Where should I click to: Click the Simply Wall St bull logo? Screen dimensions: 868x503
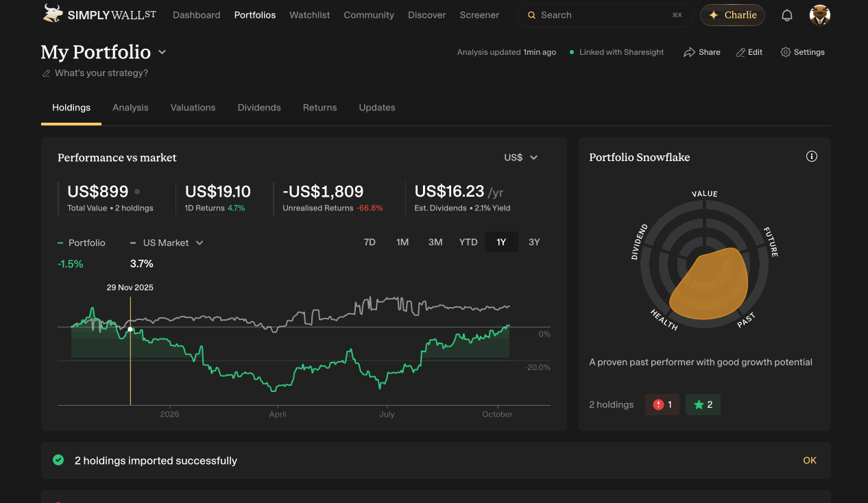coord(52,14)
